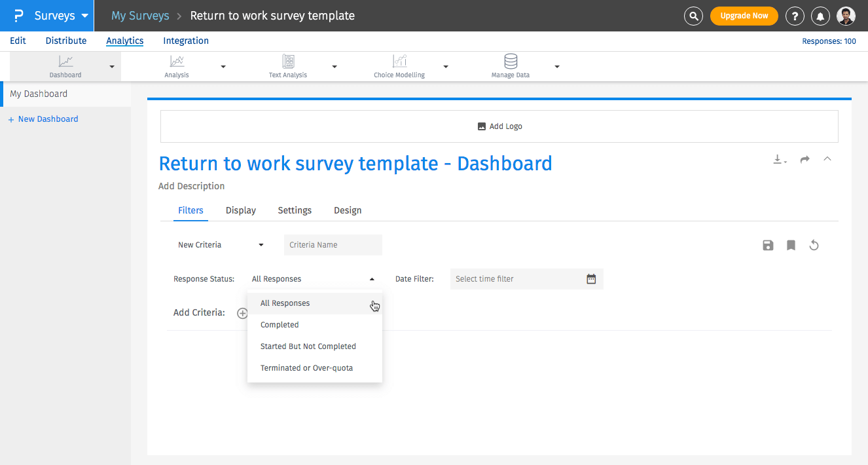Viewport: 868px width, 465px height.
Task: Share the dashboard
Action: pyautogui.click(x=805, y=159)
